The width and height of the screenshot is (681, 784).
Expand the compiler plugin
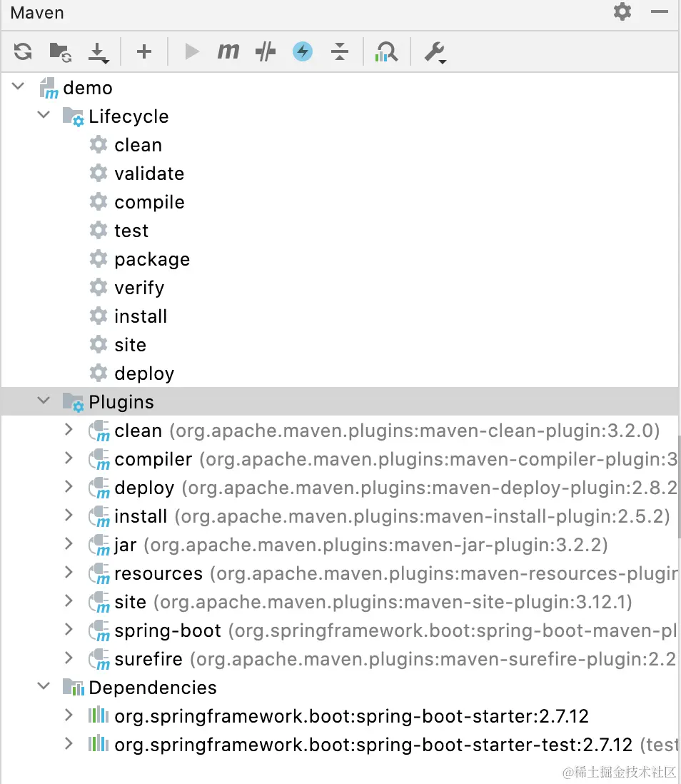(69, 458)
